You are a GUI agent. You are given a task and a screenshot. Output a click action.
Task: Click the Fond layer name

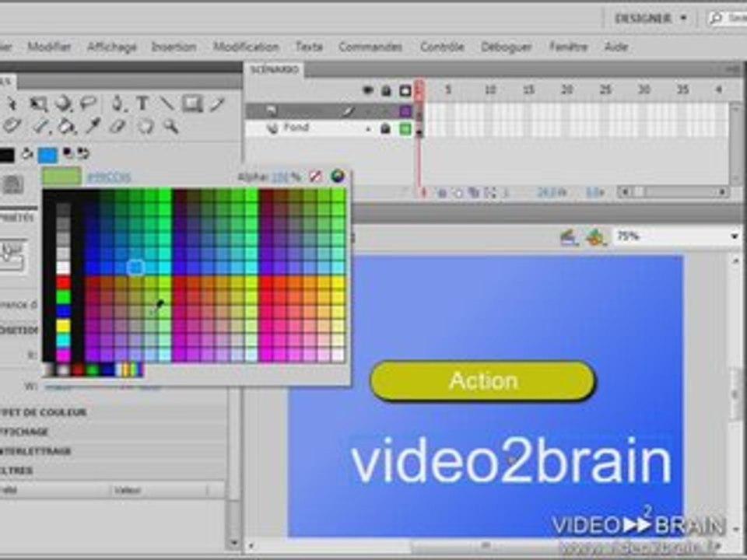click(296, 128)
